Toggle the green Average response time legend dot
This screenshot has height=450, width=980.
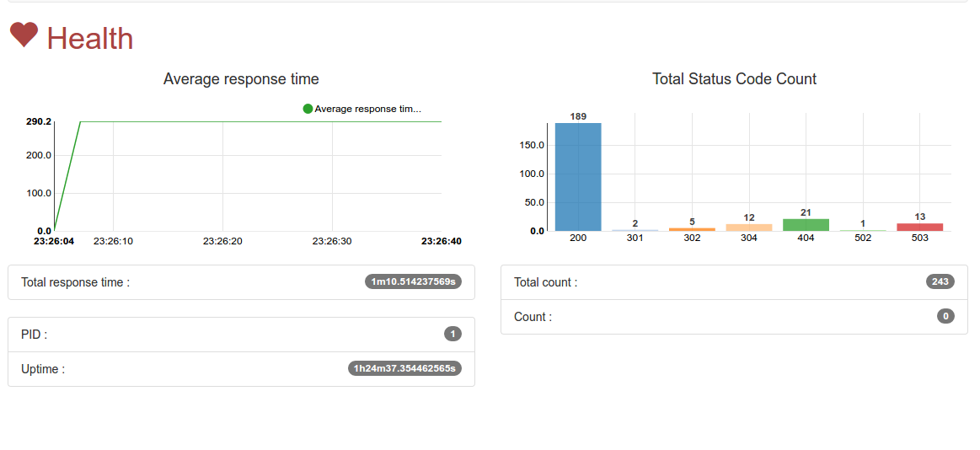click(308, 109)
